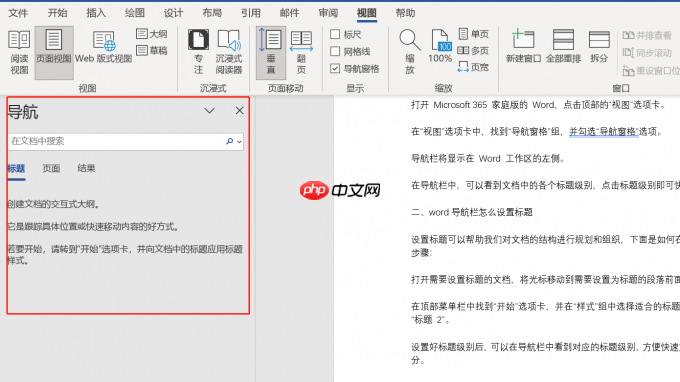Screen dimensions: 680x382
Task: Select the View tab (视图)
Action: click(x=366, y=13)
